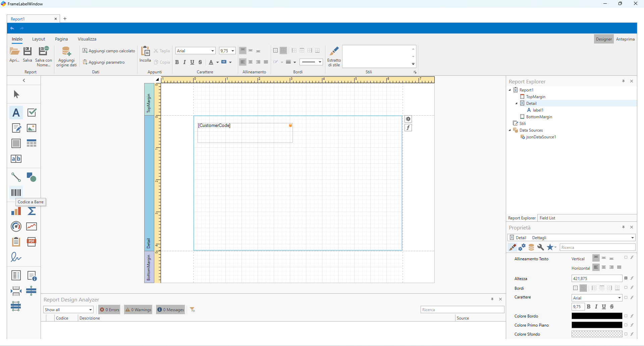The width and height of the screenshot is (644, 346).
Task: Open the data properties database tab icon
Action: (531, 247)
